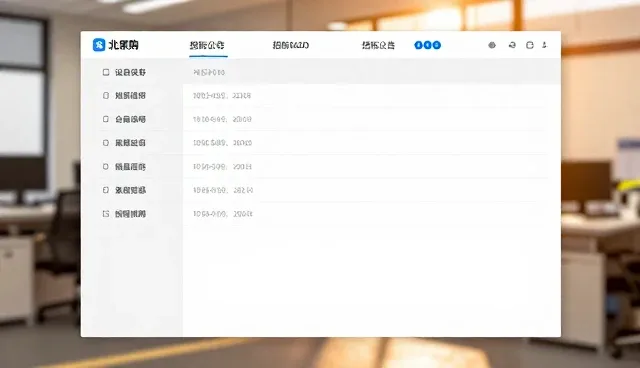This screenshot has width=640, height=368.
Task: Select the active underlined first tab
Action: coord(207,45)
